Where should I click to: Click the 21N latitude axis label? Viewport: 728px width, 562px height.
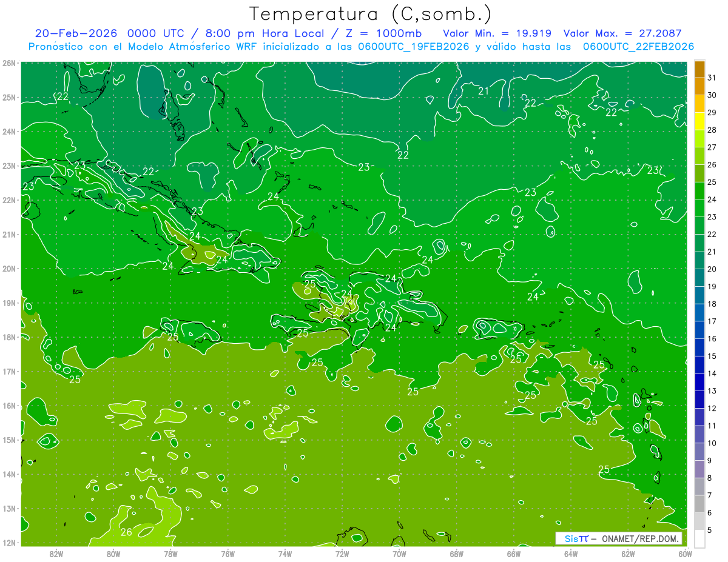pyautogui.click(x=8, y=235)
